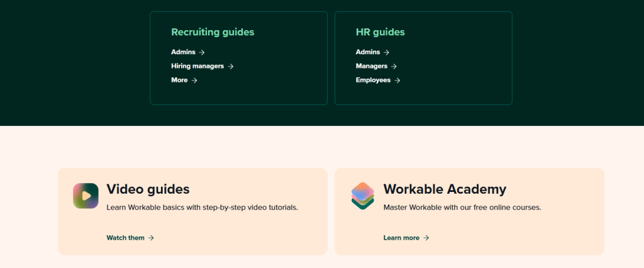Open the Workable Academy card title
Image resolution: width=644 pixels, height=268 pixels.
pos(445,189)
